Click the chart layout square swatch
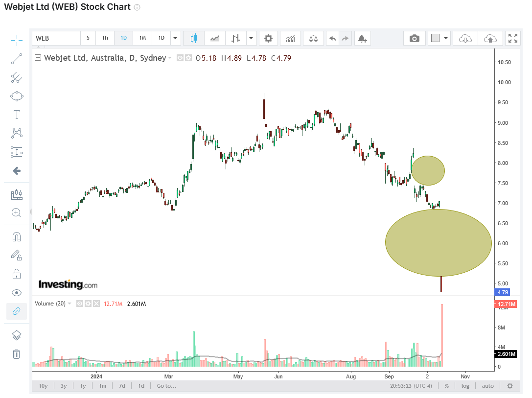This screenshot has width=532, height=398. pos(435,38)
